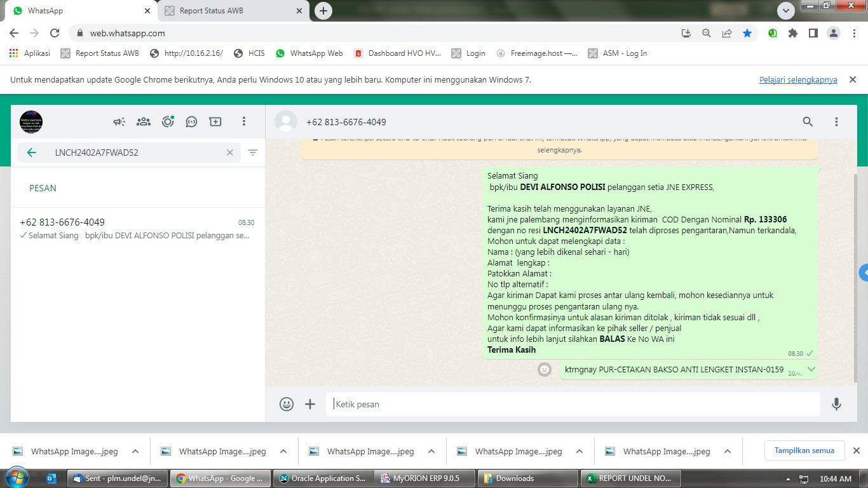This screenshot has height=488, width=868.
Task: Click the search box containing LNCH2402A7FWAD52
Action: [x=130, y=152]
